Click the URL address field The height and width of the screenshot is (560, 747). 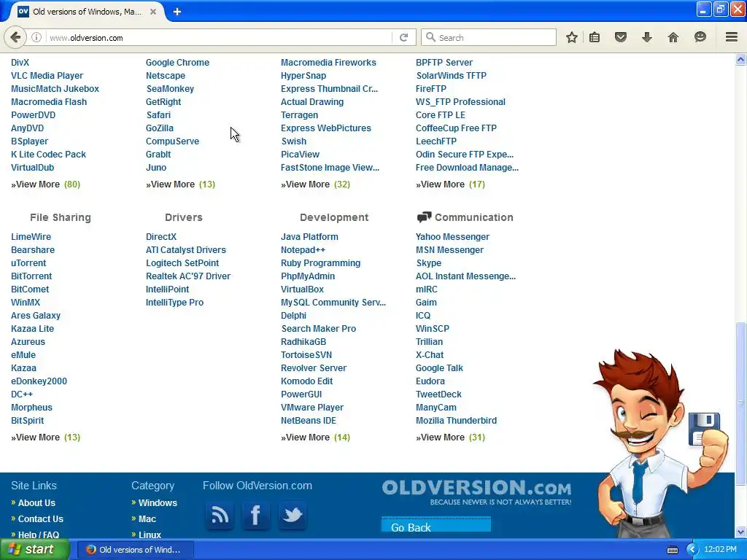(219, 38)
